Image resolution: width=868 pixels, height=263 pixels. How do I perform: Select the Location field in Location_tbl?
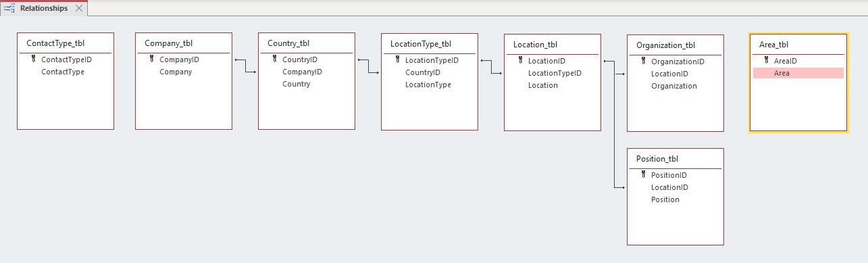(x=543, y=85)
